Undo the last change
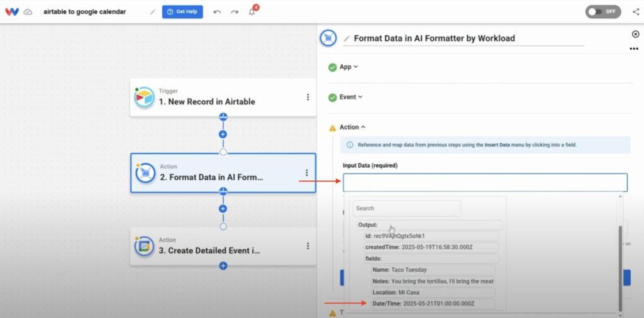 pyautogui.click(x=217, y=12)
